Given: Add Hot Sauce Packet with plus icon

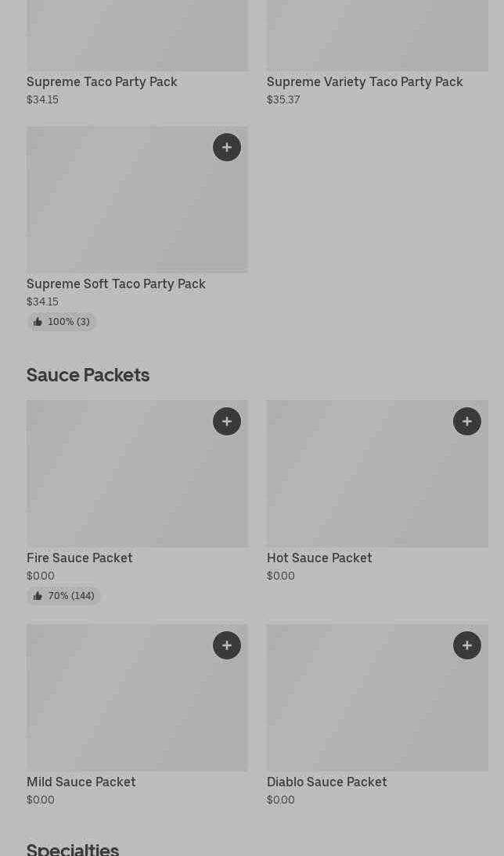Looking at the screenshot, I should (467, 421).
